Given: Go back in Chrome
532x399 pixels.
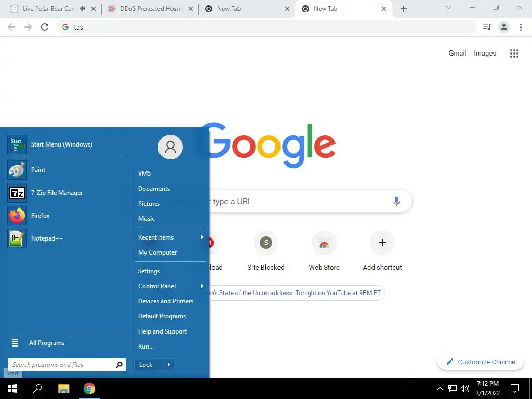Looking at the screenshot, I should pos(11,27).
